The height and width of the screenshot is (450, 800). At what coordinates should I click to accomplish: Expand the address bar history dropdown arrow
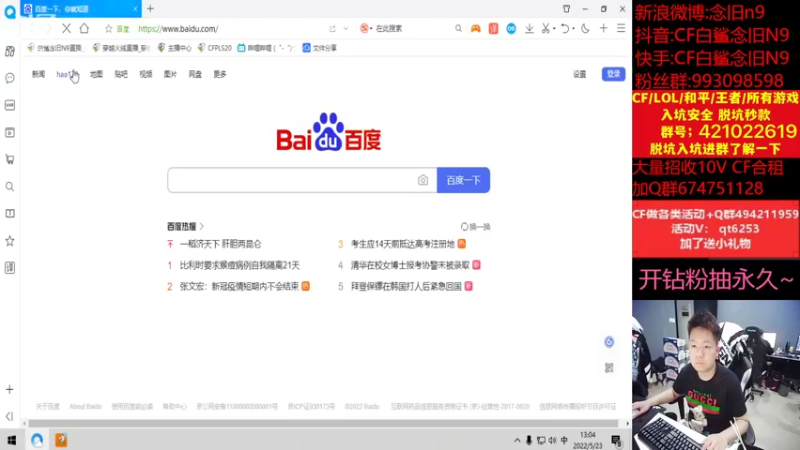coord(346,29)
